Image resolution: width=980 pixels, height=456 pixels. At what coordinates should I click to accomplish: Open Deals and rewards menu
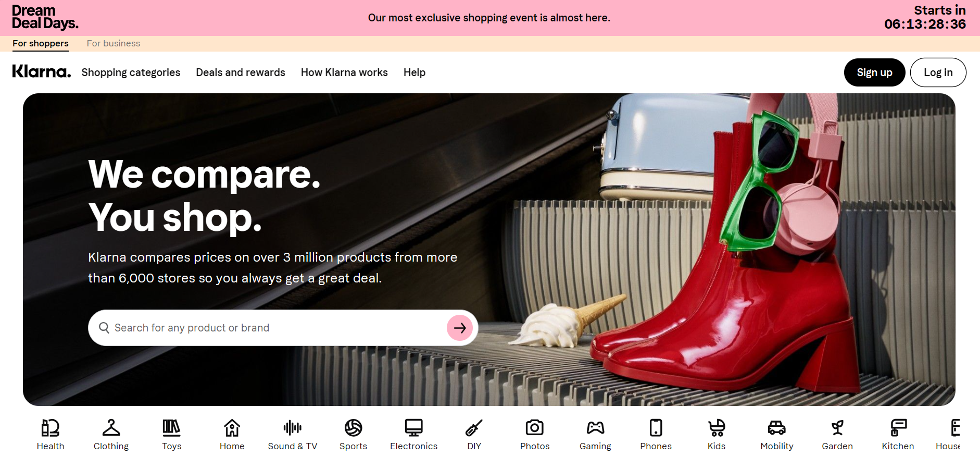point(241,72)
